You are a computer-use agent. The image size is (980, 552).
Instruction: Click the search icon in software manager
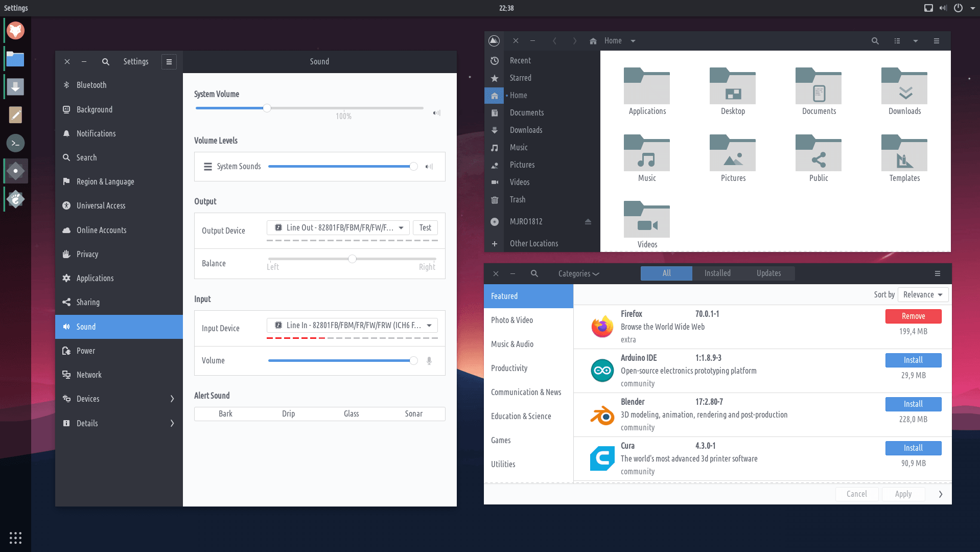(x=534, y=274)
